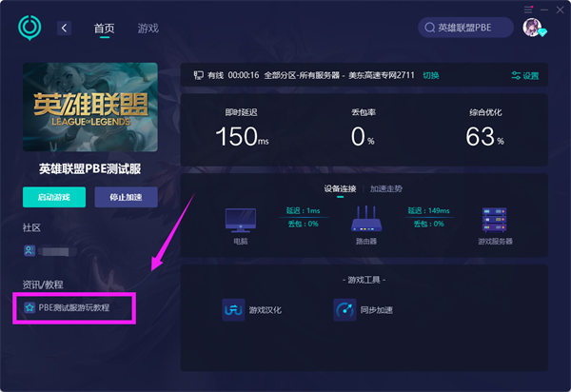571x392 pixels.
Task: Go back using the left chevron button
Action: (64, 28)
